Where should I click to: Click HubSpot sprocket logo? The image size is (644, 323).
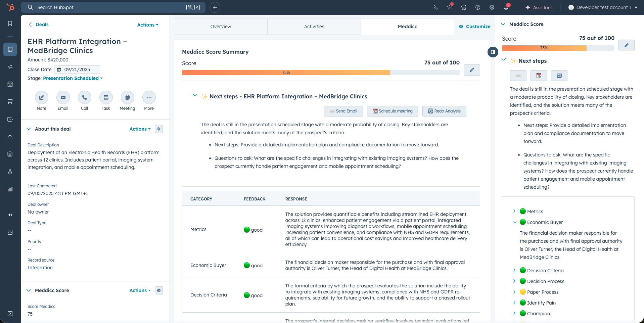[10, 7]
